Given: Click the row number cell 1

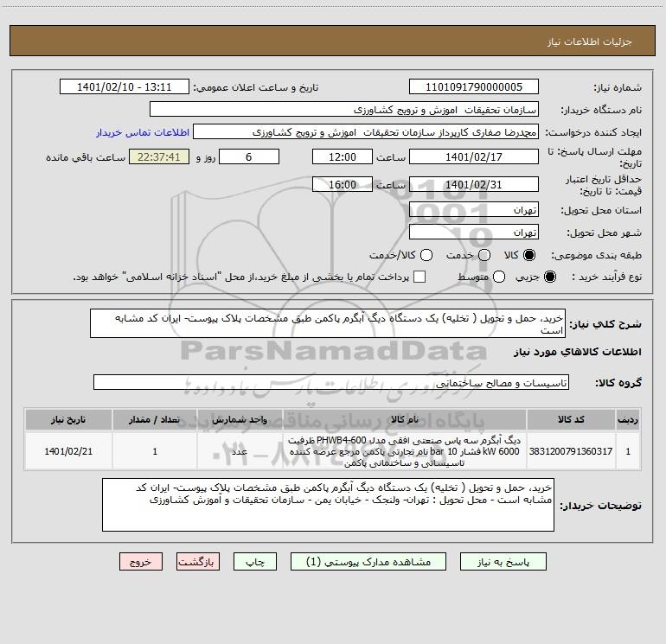Looking at the screenshot, I should (x=628, y=451).
